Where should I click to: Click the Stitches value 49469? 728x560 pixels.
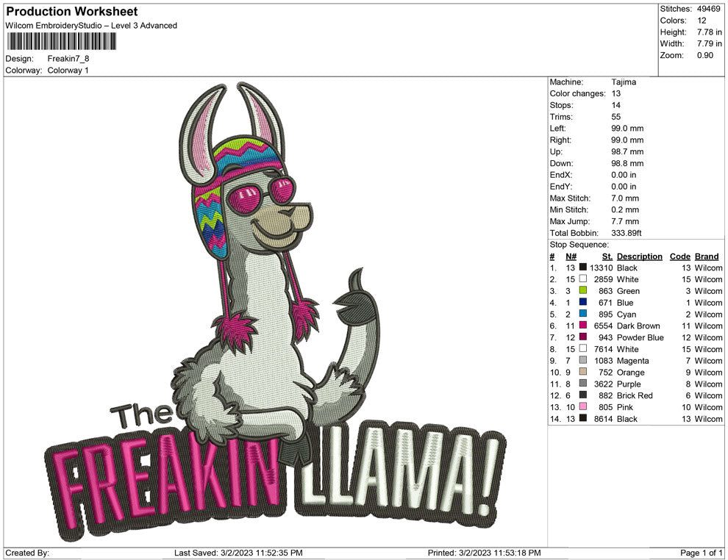pos(708,9)
